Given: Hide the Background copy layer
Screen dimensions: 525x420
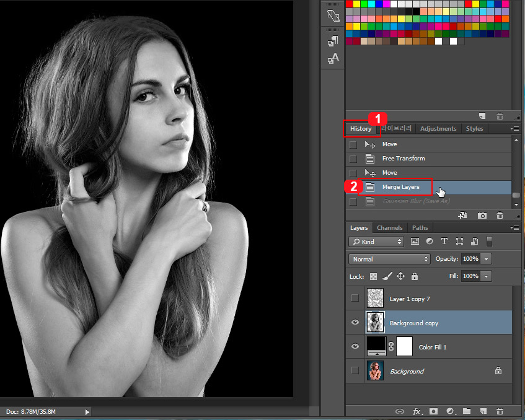Looking at the screenshot, I should (355, 322).
